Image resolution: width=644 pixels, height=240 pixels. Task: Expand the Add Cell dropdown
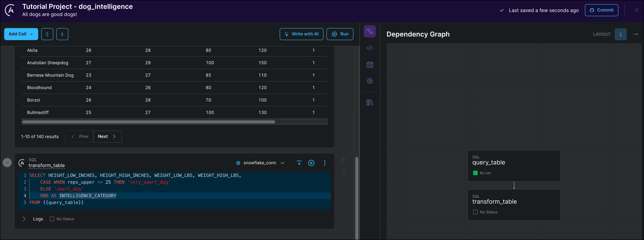pos(31,34)
